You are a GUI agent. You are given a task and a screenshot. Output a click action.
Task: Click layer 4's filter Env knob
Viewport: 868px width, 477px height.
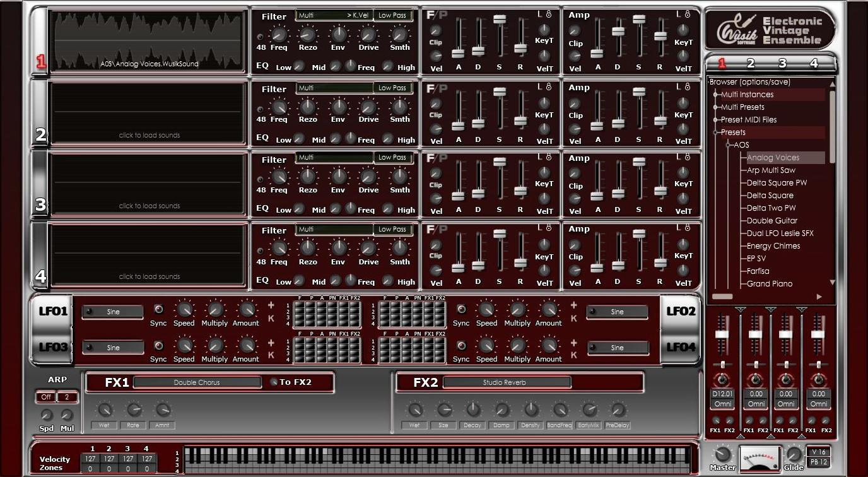coord(339,248)
